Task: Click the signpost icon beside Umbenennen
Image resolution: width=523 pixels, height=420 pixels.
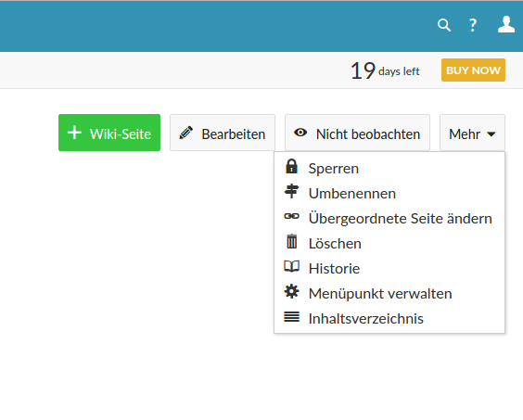Action: [x=291, y=191]
